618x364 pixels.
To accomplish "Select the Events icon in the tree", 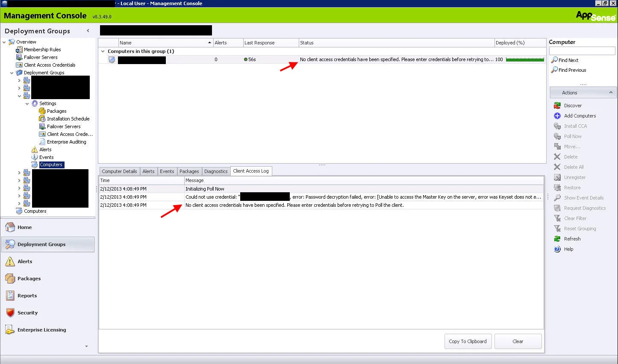I will [x=35, y=157].
